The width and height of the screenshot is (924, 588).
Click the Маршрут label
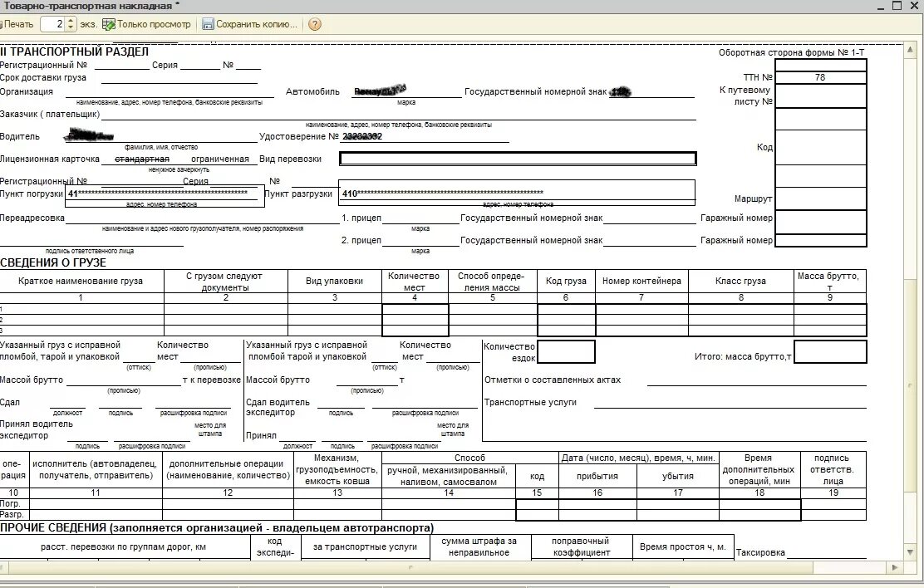click(x=753, y=199)
